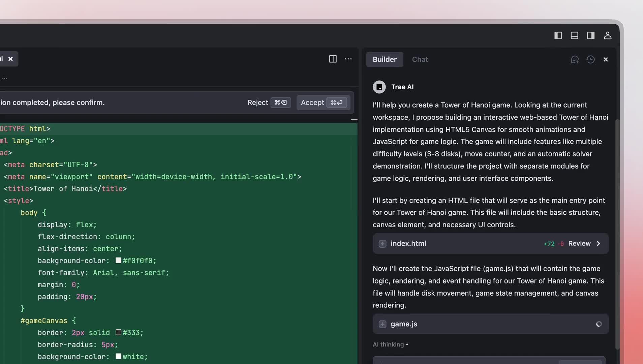Open the chat history clock icon
Screen dimensions: 643x364
[x=590, y=60]
